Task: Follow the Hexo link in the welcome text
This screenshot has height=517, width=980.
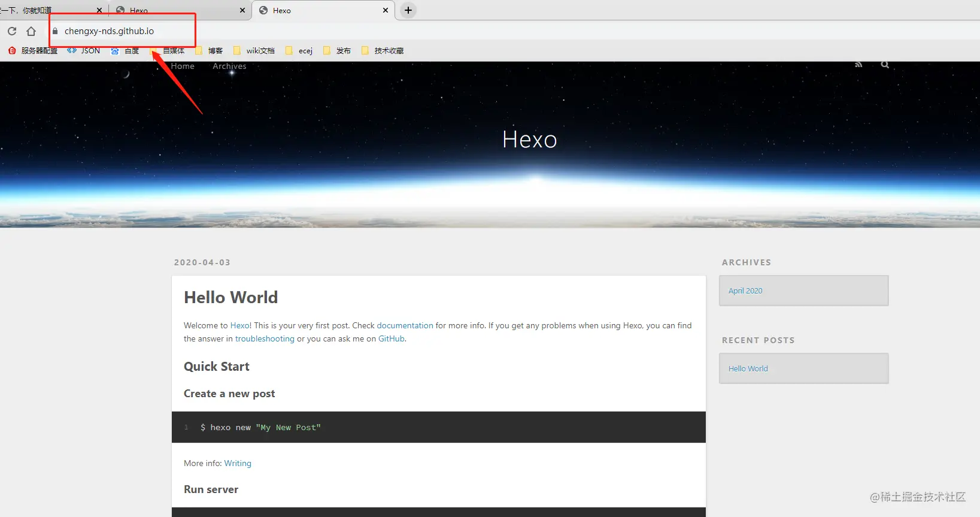Action: pyautogui.click(x=240, y=325)
